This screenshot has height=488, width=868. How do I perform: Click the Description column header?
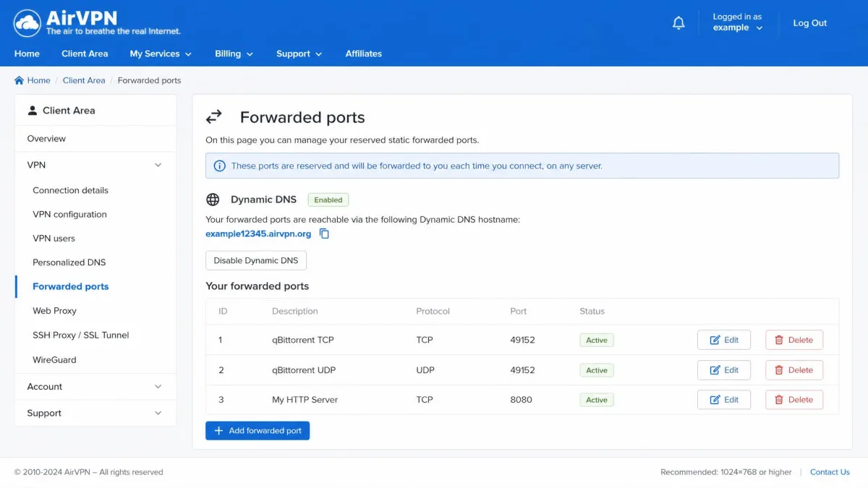click(x=294, y=311)
